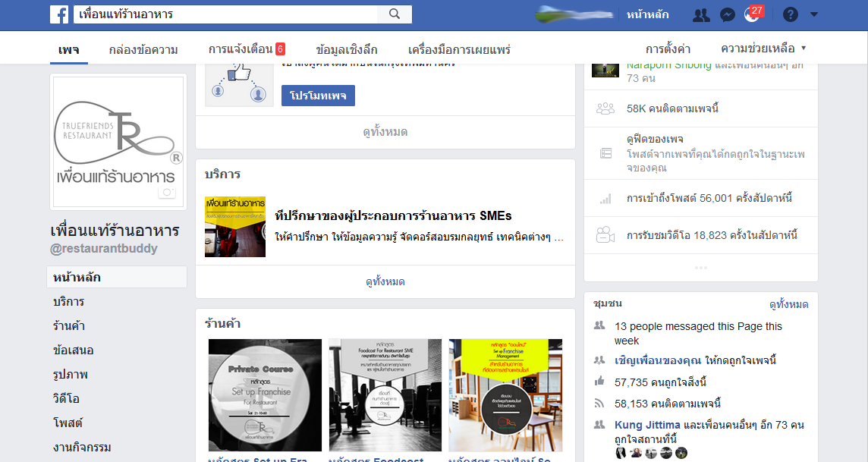This screenshot has height=462, width=868.
Task: Go to หน้าหลัก in top bar
Action: [x=647, y=15]
